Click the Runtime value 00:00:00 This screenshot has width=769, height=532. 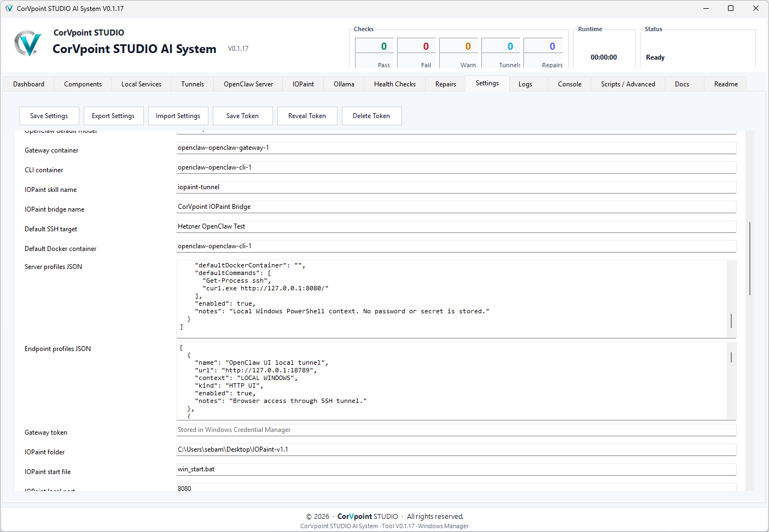click(x=604, y=57)
